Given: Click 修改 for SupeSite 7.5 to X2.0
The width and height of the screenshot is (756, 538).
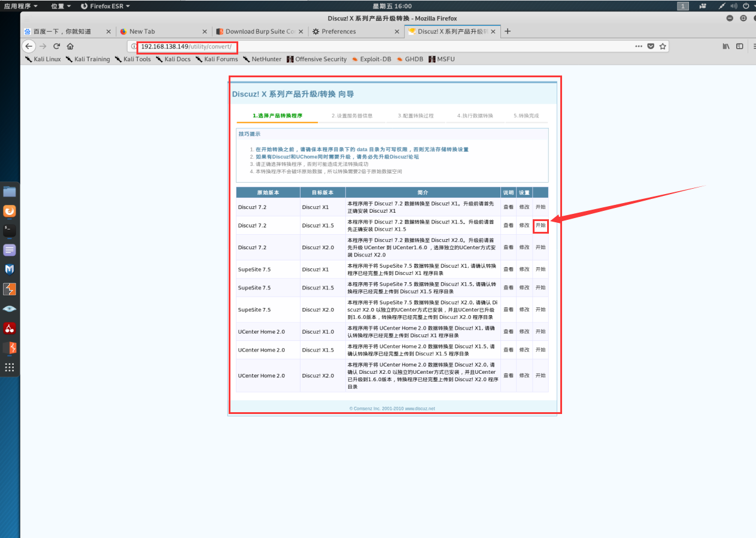Looking at the screenshot, I should (524, 309).
